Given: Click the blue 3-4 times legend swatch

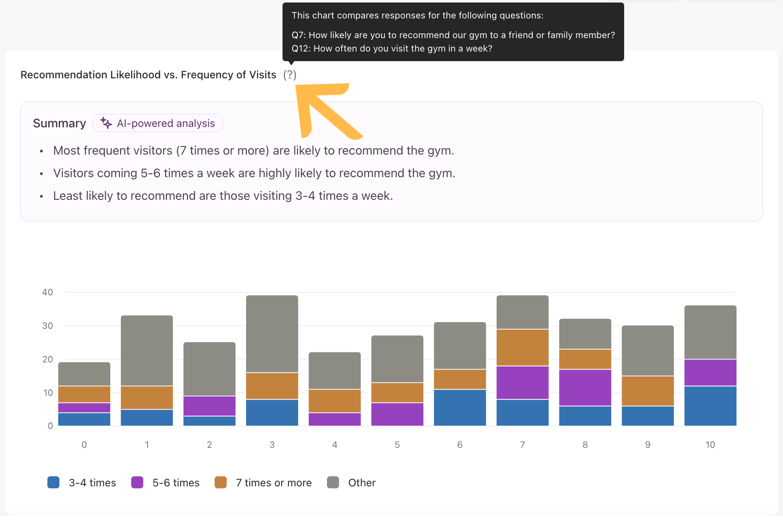Looking at the screenshot, I should click(54, 483).
